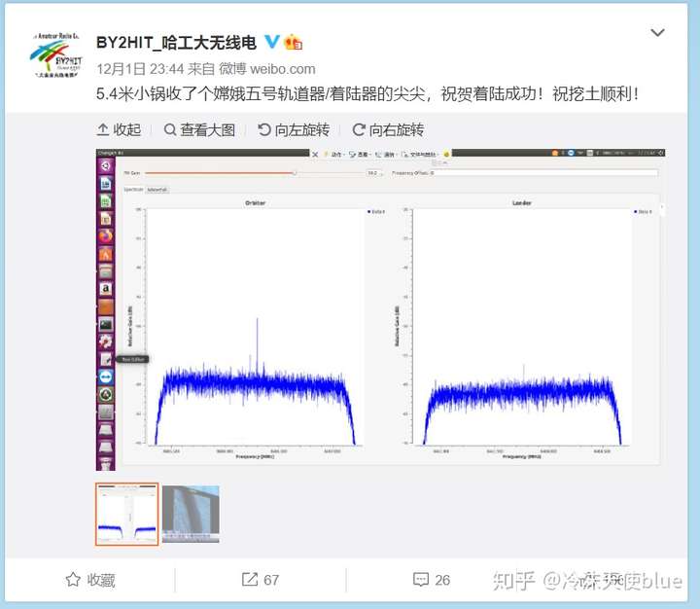
Task: Favorite the post with 收藏
Action: point(90,580)
